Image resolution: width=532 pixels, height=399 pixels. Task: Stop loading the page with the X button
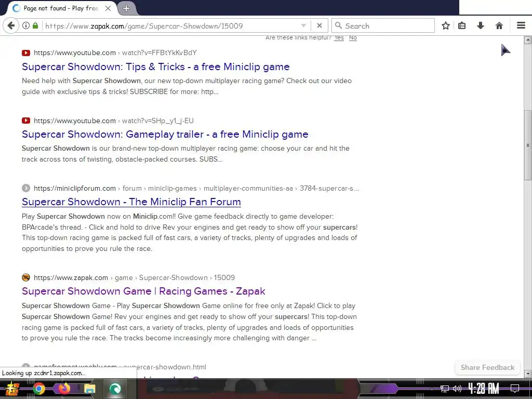tap(320, 26)
